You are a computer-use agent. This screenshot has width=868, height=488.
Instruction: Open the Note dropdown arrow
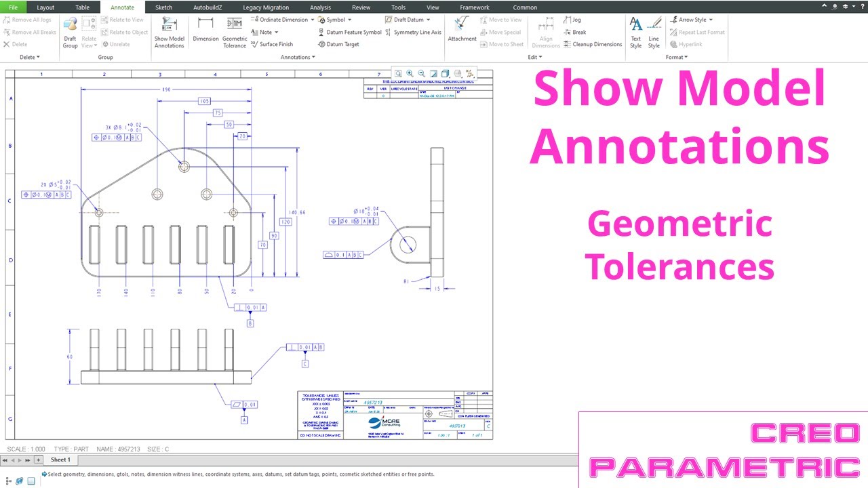pyautogui.click(x=276, y=32)
